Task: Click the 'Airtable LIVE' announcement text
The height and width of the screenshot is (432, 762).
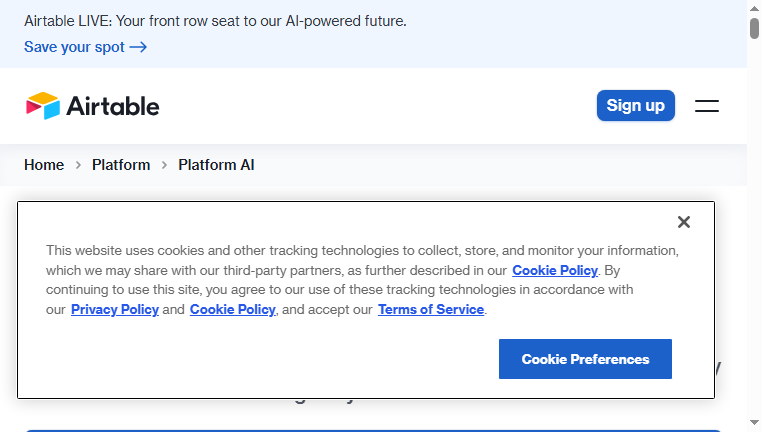Action: [x=215, y=21]
